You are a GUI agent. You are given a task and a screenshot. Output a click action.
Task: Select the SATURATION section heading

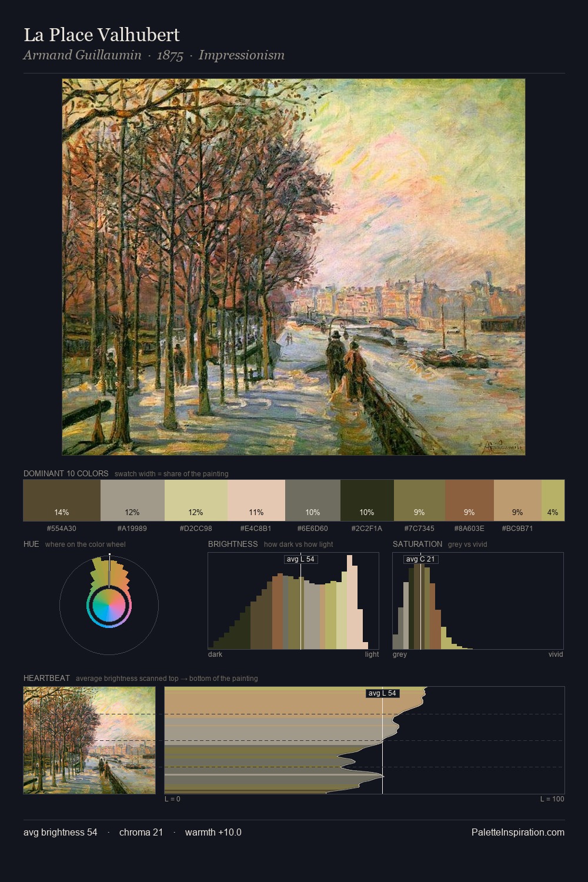(417, 544)
